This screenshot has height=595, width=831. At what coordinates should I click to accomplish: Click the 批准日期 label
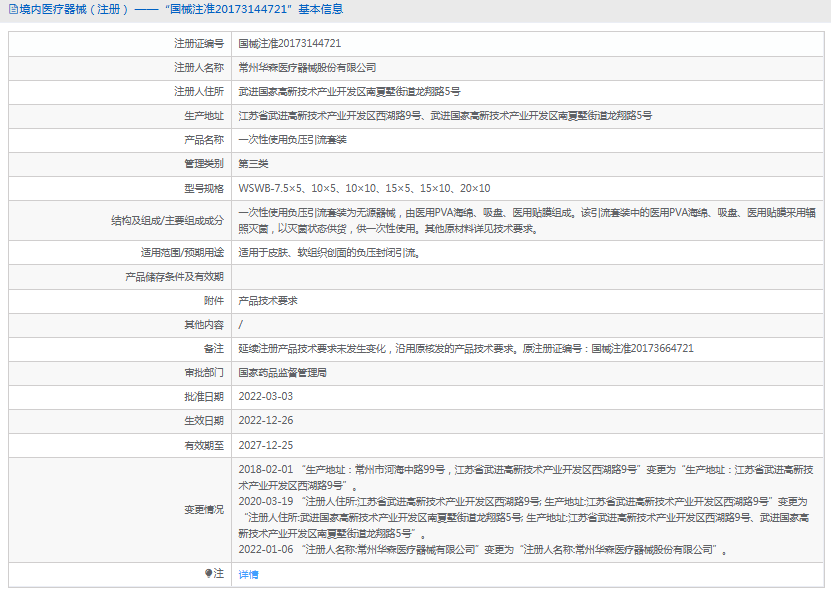pos(204,397)
